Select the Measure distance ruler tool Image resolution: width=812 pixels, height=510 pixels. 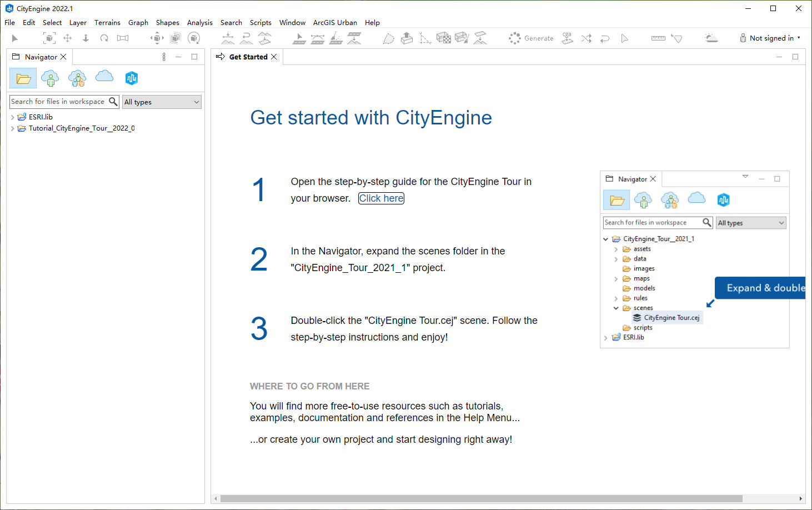pos(658,38)
